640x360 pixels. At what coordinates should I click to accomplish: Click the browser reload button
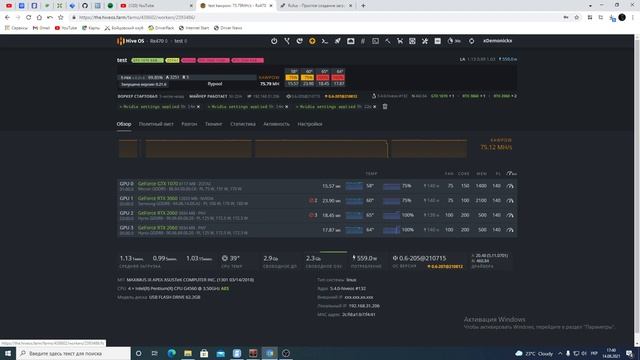(29, 18)
